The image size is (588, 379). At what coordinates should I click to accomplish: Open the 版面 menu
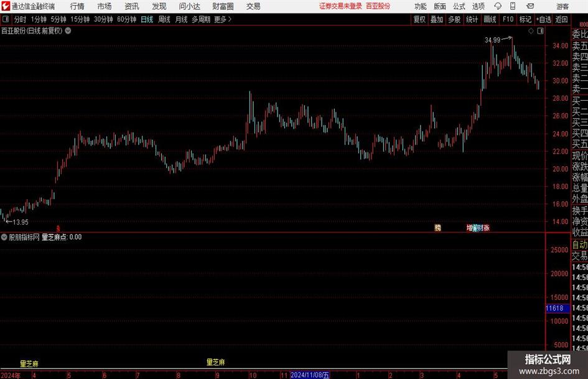(439, 6)
